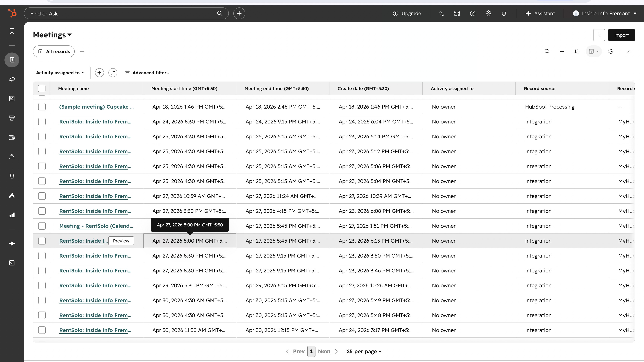Check the highlighted 5:00 PM row checkbox
This screenshot has width=644, height=362.
[x=42, y=241]
